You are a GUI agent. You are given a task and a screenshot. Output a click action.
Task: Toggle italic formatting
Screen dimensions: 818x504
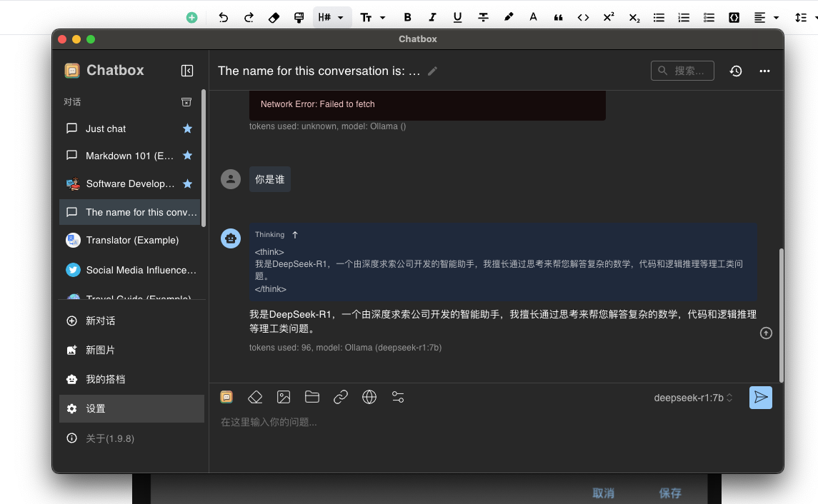pos(432,18)
